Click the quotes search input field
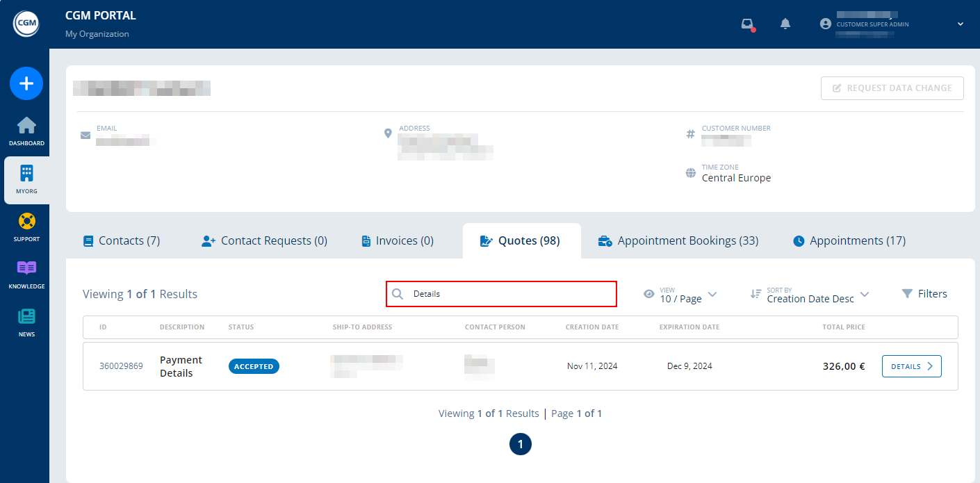The height and width of the screenshot is (483, 980). [507, 294]
